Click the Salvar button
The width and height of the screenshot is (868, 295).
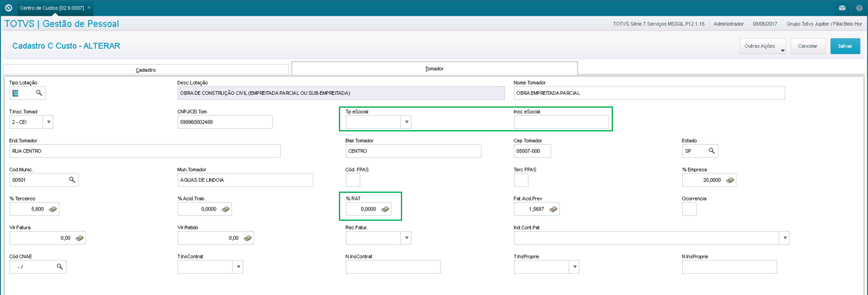click(845, 46)
